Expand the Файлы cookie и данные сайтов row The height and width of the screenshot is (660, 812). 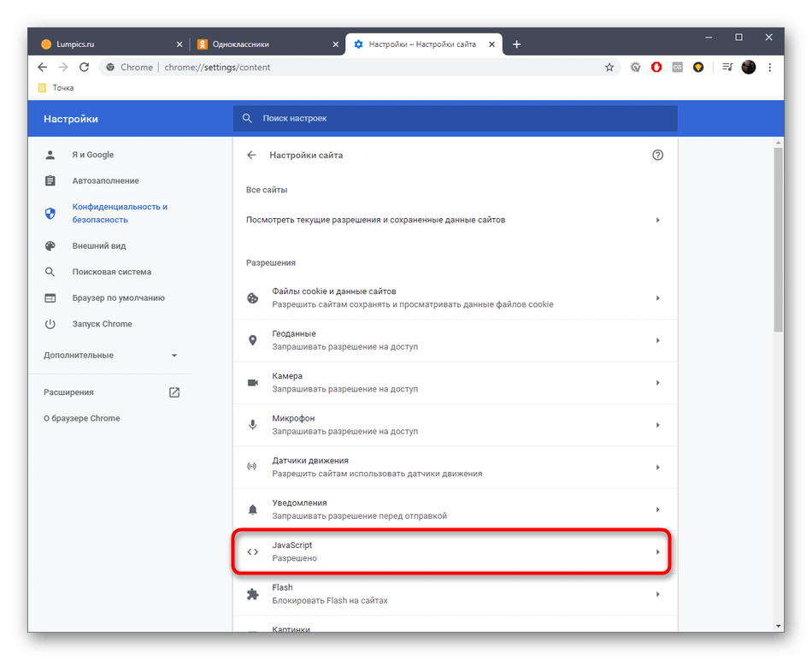tap(453, 298)
